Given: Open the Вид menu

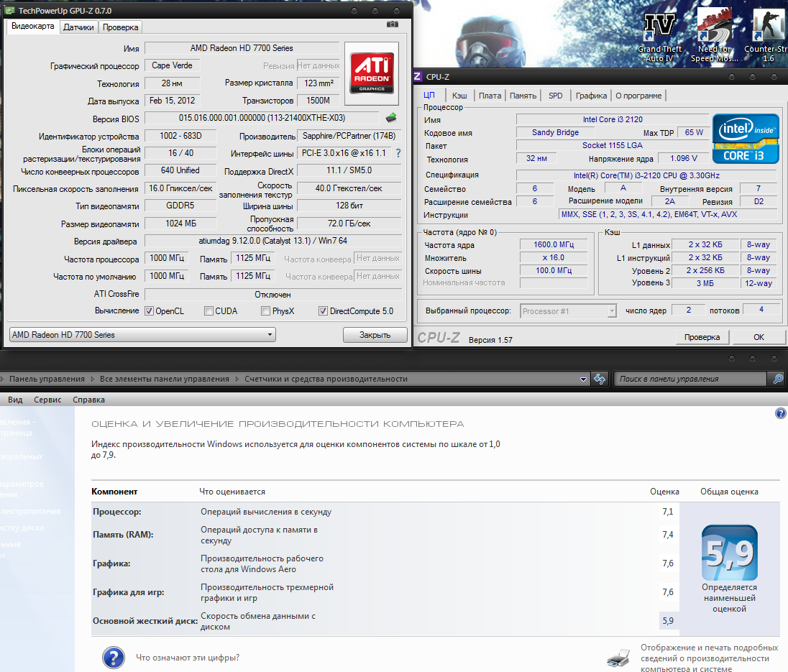Looking at the screenshot, I should 15,400.
